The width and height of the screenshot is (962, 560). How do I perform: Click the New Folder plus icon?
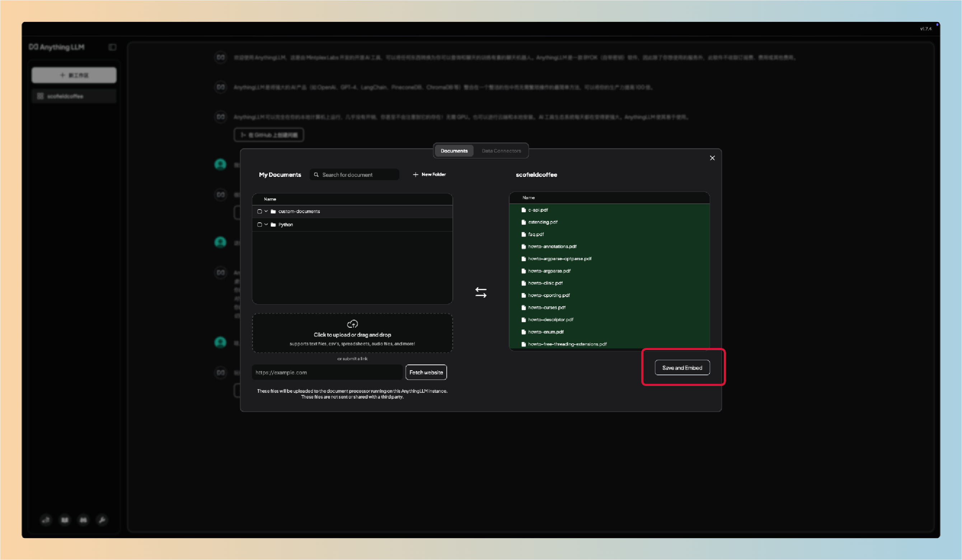click(416, 174)
